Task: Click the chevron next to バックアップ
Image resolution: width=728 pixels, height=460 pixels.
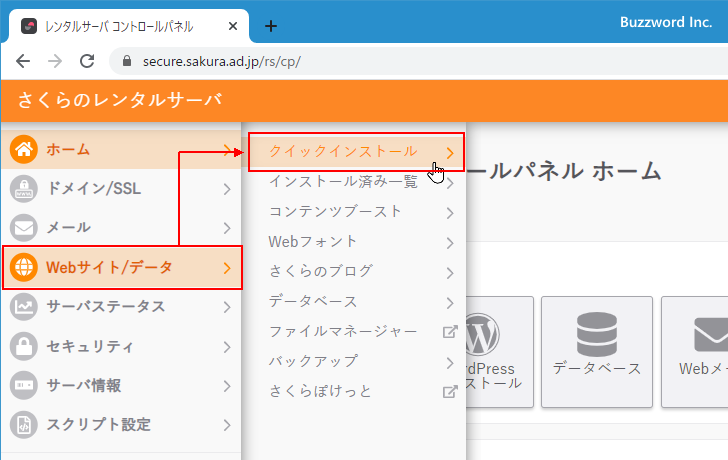Action: (x=449, y=363)
